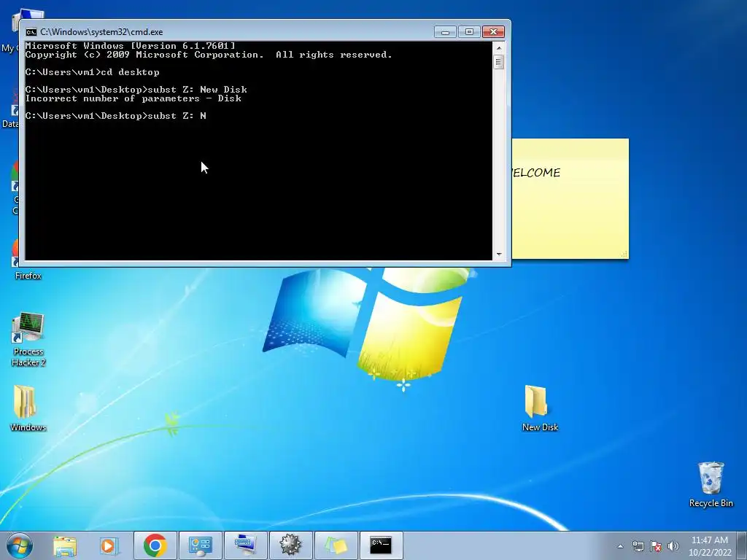Open the clock showing 11:47 AM
Image resolution: width=747 pixels, height=560 pixels.
(x=709, y=546)
